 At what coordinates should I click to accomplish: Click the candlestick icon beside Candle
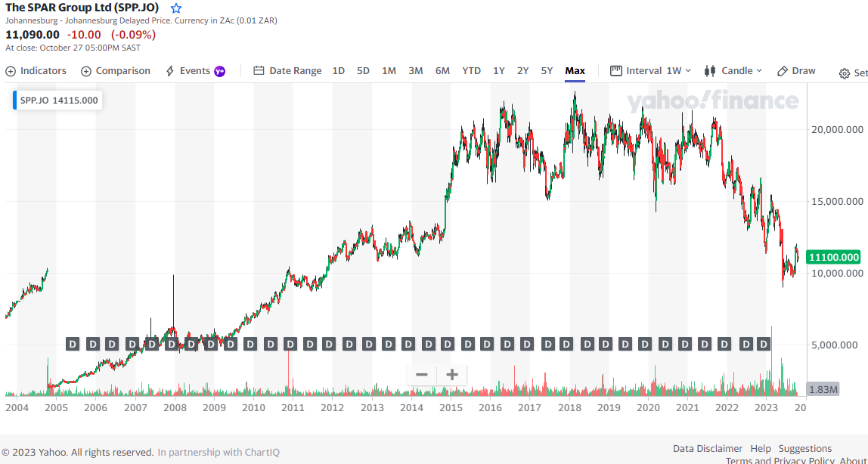tap(710, 71)
